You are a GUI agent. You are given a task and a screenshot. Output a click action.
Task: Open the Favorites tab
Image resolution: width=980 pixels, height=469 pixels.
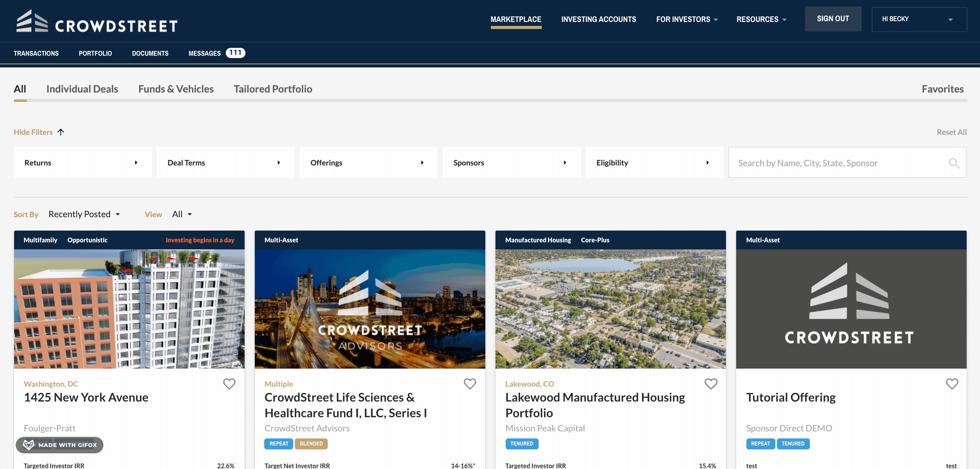click(x=942, y=89)
